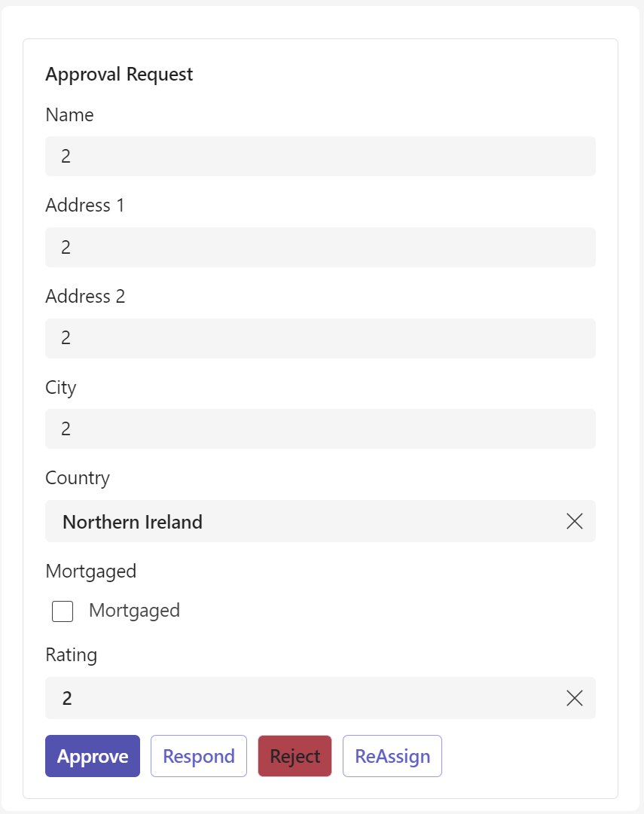
Task: Click the Address 1 label text
Action: pos(84,206)
